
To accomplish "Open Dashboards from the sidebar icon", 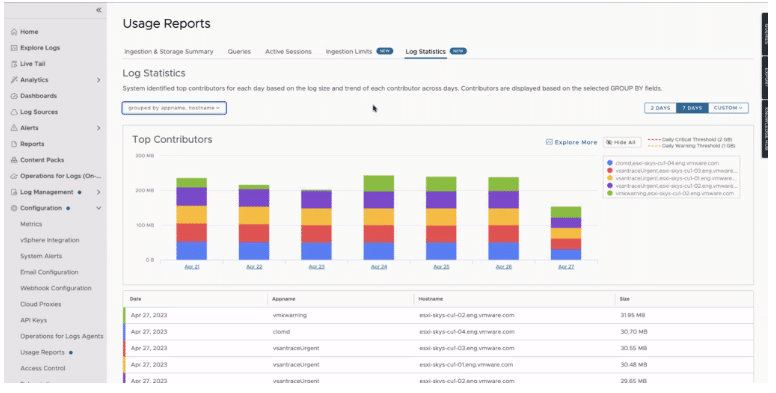I will pos(14,96).
